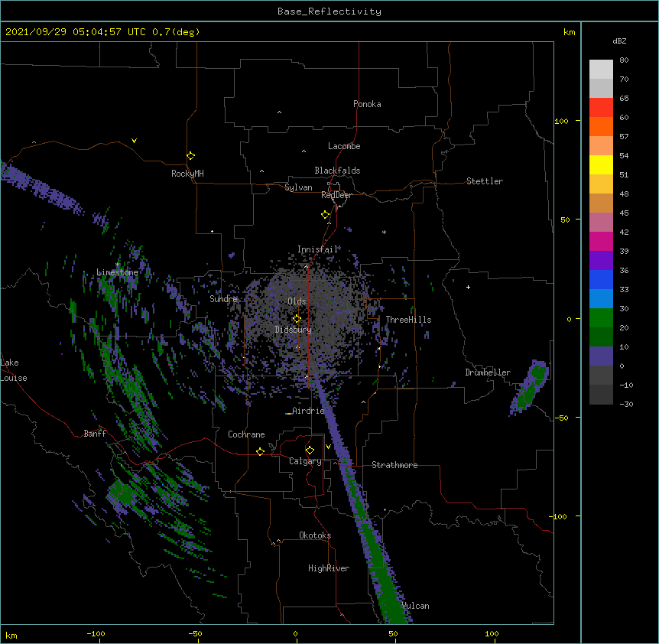The width and height of the screenshot is (659, 644).
Task: Select the Ponoka city label
Action: [367, 104]
